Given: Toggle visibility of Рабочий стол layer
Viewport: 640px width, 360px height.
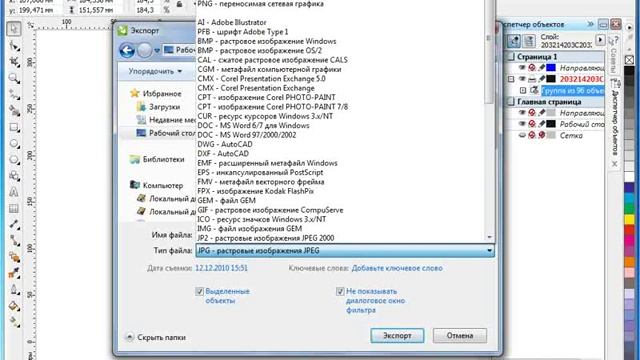Looking at the screenshot, I should 522,124.
